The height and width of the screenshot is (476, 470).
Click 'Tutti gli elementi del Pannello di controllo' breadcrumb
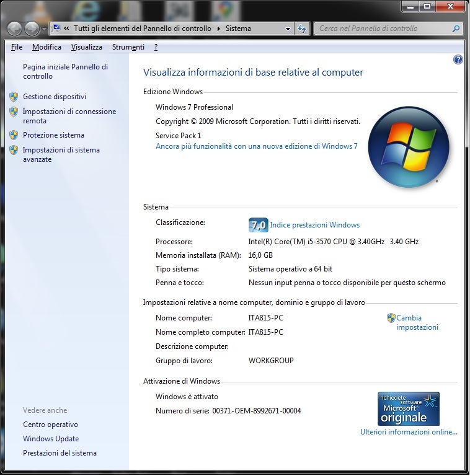pyautogui.click(x=143, y=29)
